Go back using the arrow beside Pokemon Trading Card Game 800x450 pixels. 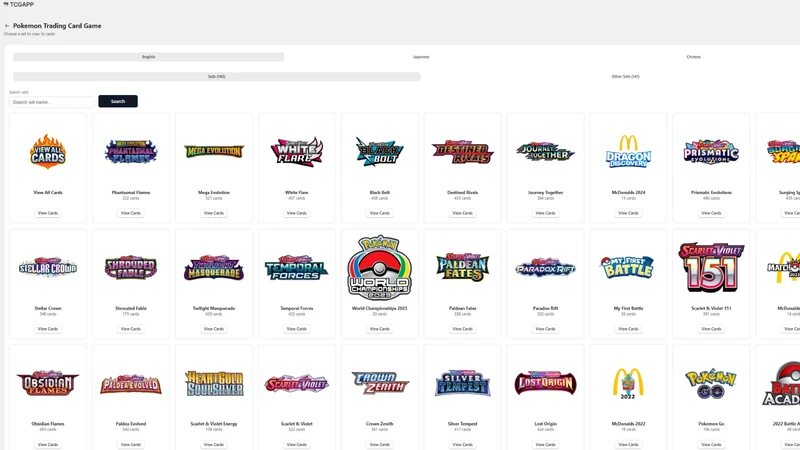point(7,26)
